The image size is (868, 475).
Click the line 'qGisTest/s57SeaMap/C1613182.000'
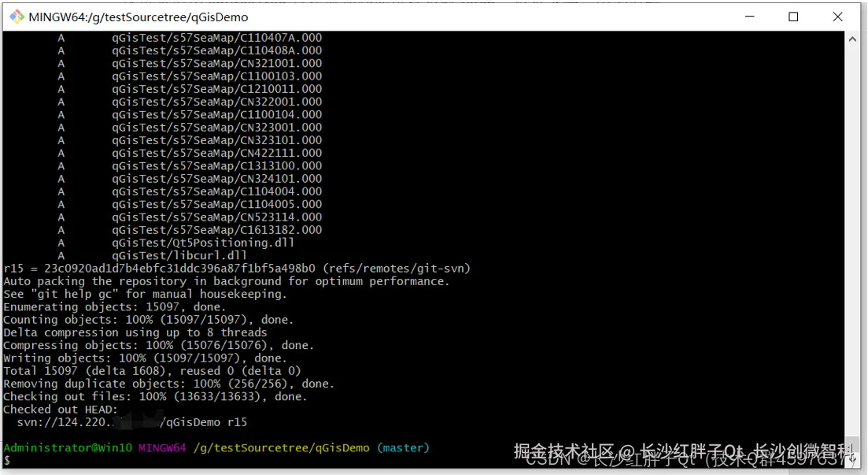click(217, 229)
